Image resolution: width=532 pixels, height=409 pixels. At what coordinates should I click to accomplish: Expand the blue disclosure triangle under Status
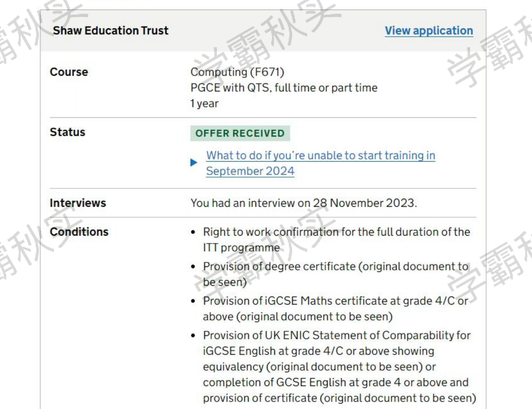pyautogui.click(x=193, y=163)
